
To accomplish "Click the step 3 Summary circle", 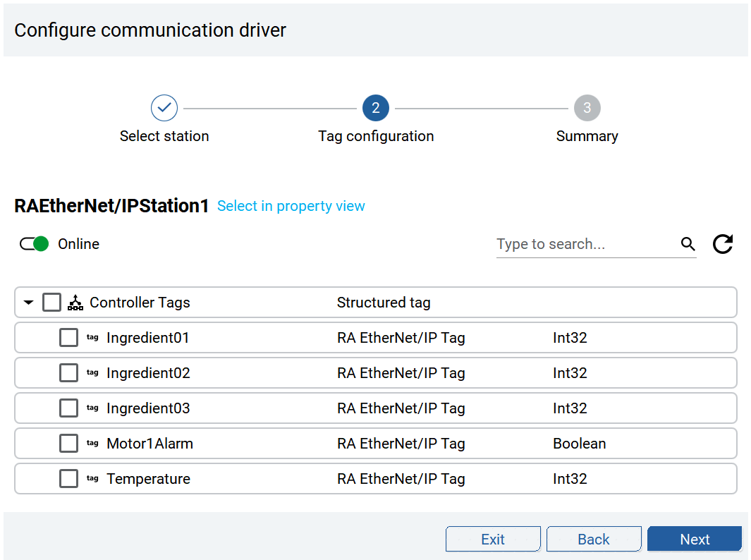I will pos(587,108).
